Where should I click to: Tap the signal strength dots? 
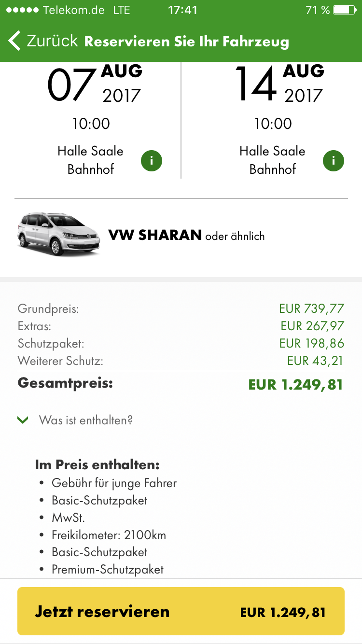(22, 10)
